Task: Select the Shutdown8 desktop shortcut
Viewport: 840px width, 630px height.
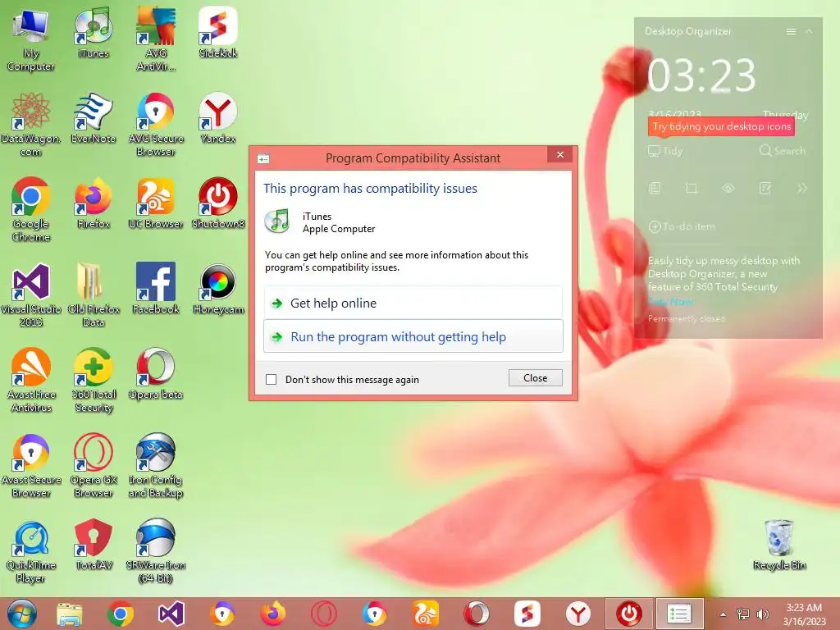Action: [218, 203]
